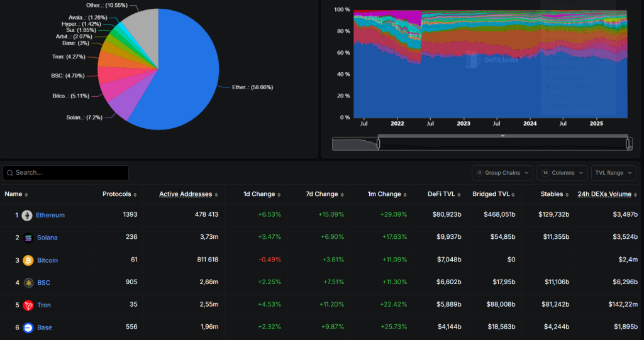644x340 pixels.
Task: Expand the TVL Range dropdown
Action: click(613, 173)
